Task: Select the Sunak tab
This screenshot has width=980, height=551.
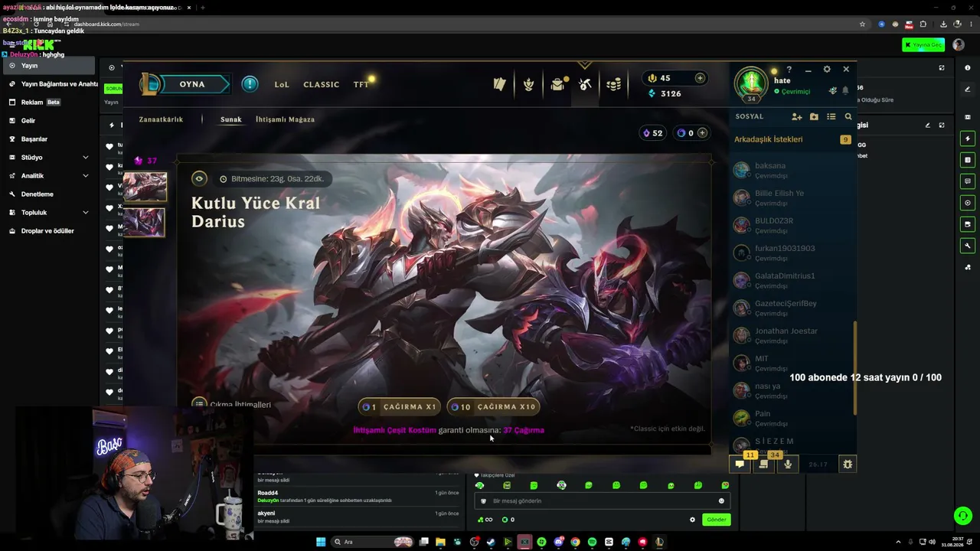Action: [x=230, y=119]
